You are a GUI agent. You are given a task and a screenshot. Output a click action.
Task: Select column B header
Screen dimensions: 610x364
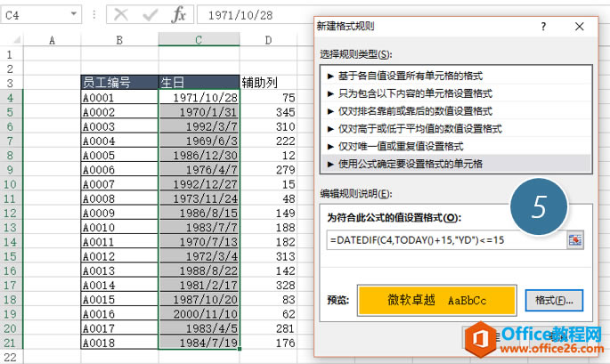[x=119, y=40]
